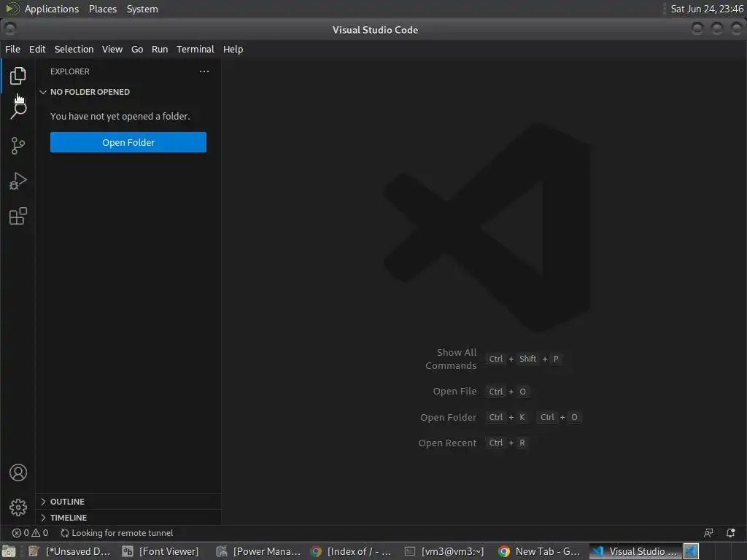
Task: Click the Show All Commands shortcut hint
Action: [x=494, y=359]
